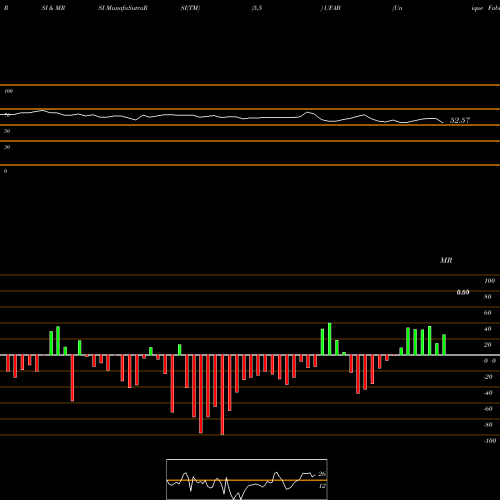Click MR axis label 80 on the right
500x500 pixels.
[x=488, y=297]
